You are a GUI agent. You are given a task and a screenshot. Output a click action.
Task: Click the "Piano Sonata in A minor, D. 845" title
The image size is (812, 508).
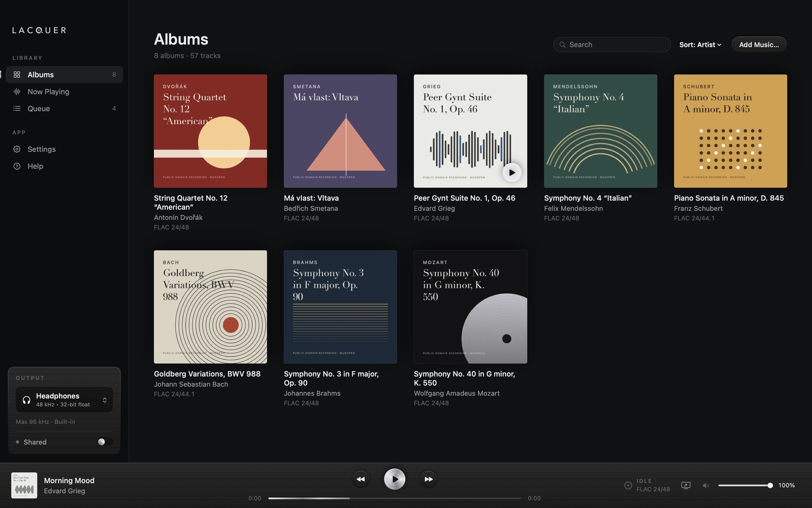pyautogui.click(x=729, y=198)
